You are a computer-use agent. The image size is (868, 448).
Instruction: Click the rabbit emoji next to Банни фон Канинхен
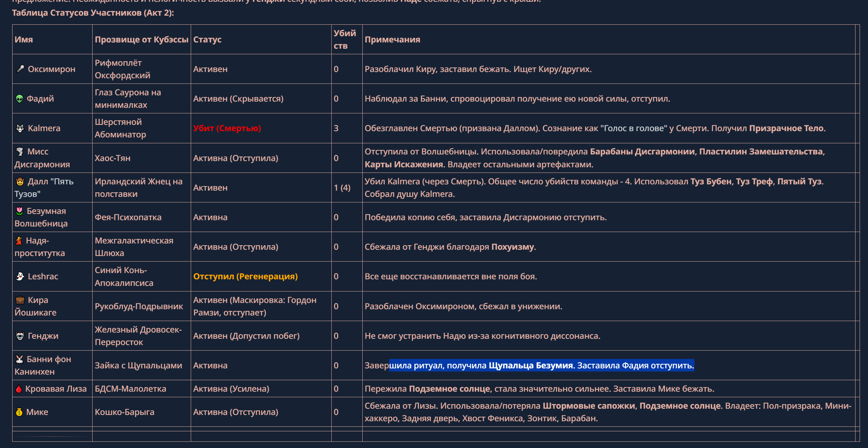(x=19, y=359)
